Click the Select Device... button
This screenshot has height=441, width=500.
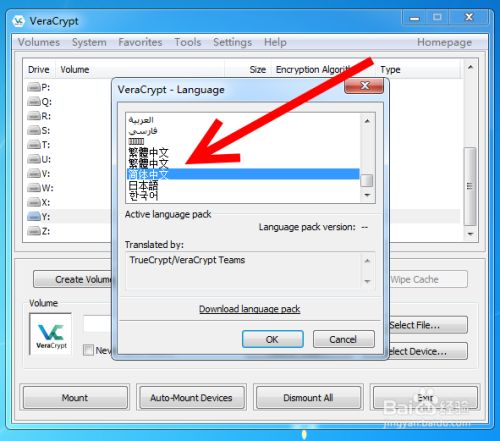pos(428,351)
